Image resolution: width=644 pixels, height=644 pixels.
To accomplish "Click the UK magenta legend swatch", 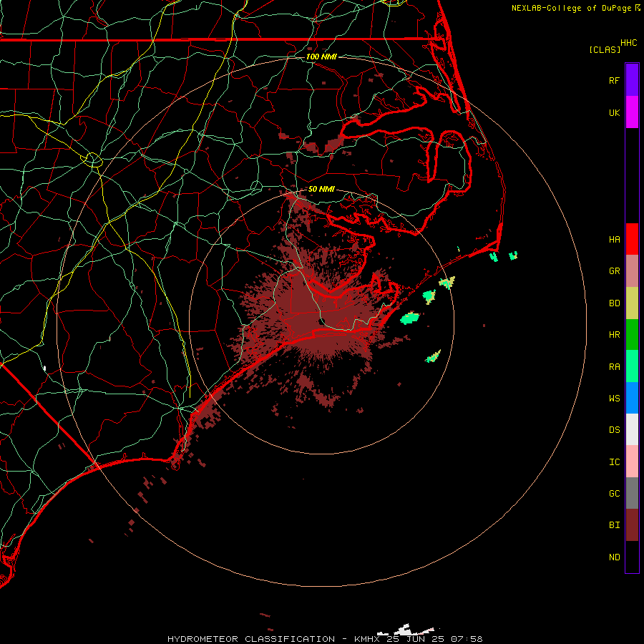I will coord(632,112).
